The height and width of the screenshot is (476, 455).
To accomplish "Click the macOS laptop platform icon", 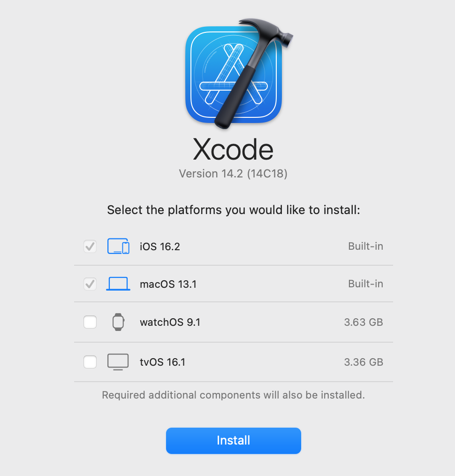I will tap(118, 284).
